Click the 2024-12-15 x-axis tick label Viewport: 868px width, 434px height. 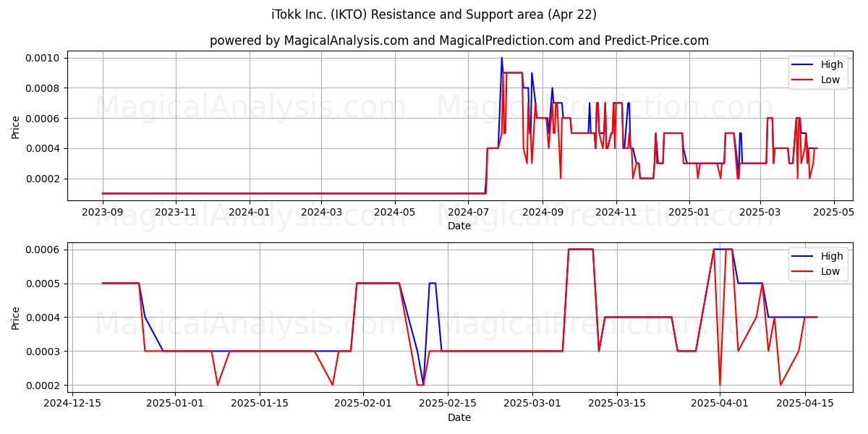click(x=72, y=404)
